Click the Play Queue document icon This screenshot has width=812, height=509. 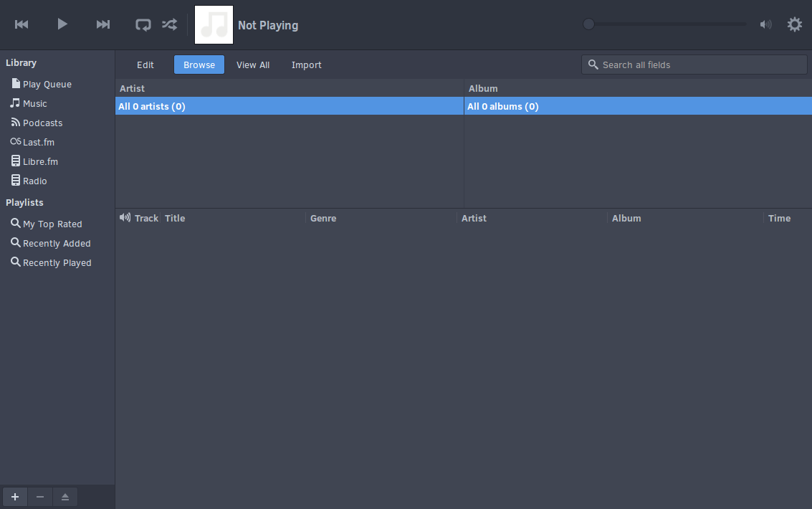pos(16,83)
